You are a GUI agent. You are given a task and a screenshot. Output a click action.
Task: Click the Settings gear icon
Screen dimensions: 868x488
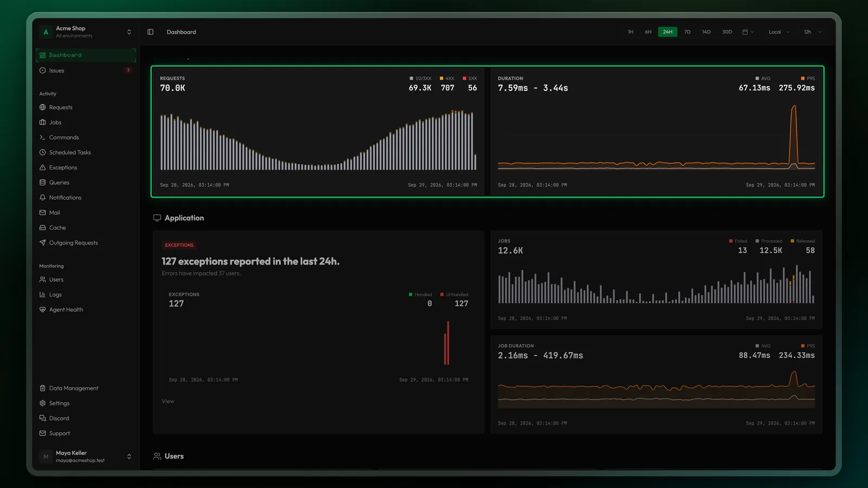pyautogui.click(x=42, y=403)
